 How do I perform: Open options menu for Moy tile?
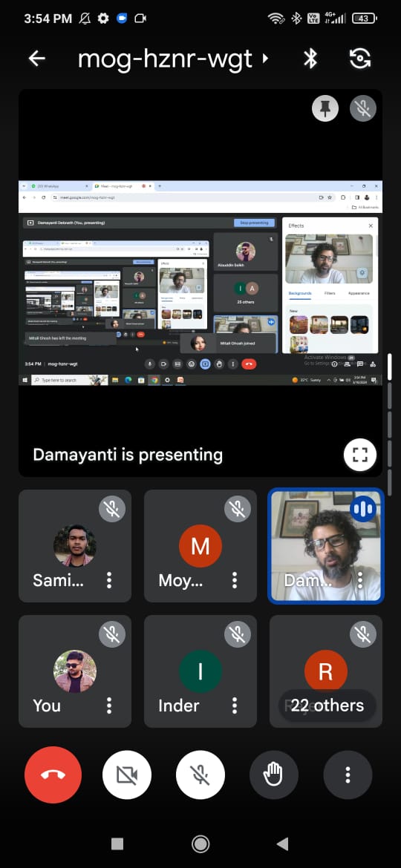(235, 580)
